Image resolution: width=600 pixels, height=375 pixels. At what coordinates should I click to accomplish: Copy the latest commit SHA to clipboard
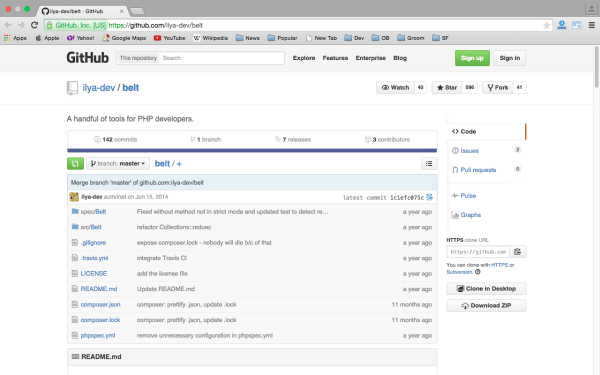(x=429, y=197)
